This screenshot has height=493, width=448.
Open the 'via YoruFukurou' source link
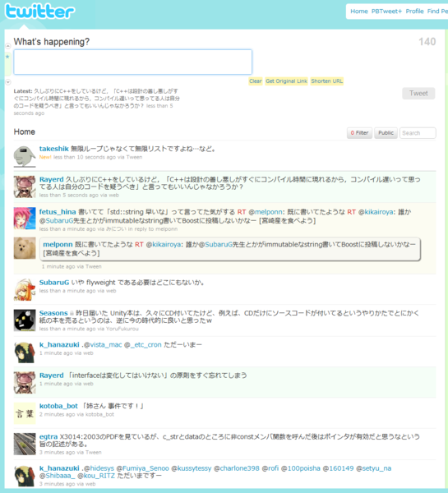[x=118, y=329]
